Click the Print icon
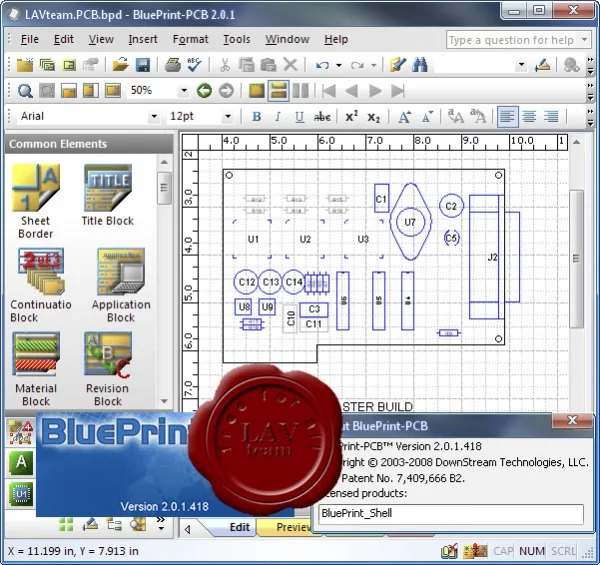Image resolution: width=600 pixels, height=565 pixels. point(173,65)
